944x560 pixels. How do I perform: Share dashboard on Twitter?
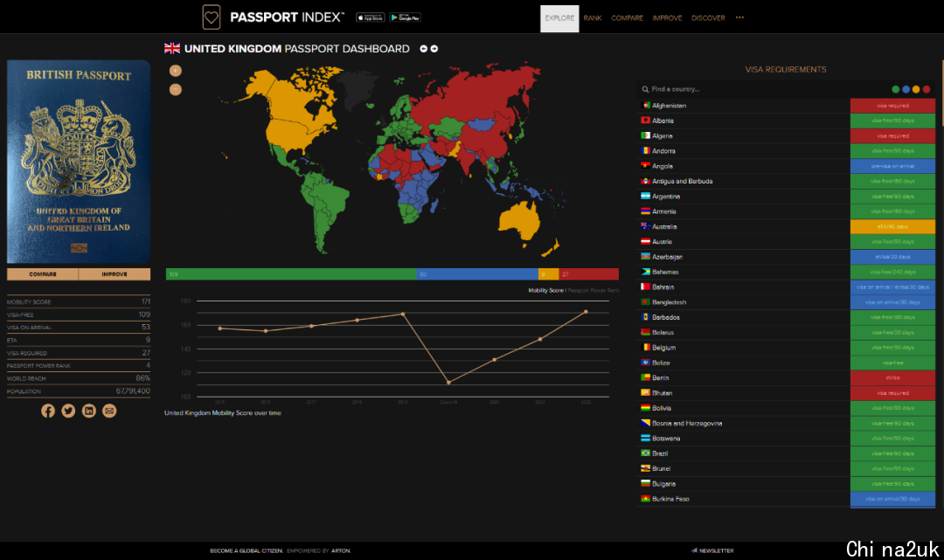point(69,411)
